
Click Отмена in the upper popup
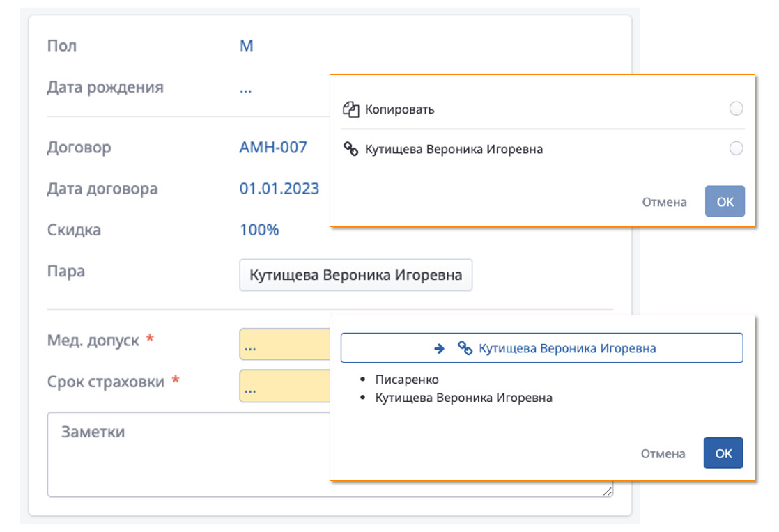point(664,202)
